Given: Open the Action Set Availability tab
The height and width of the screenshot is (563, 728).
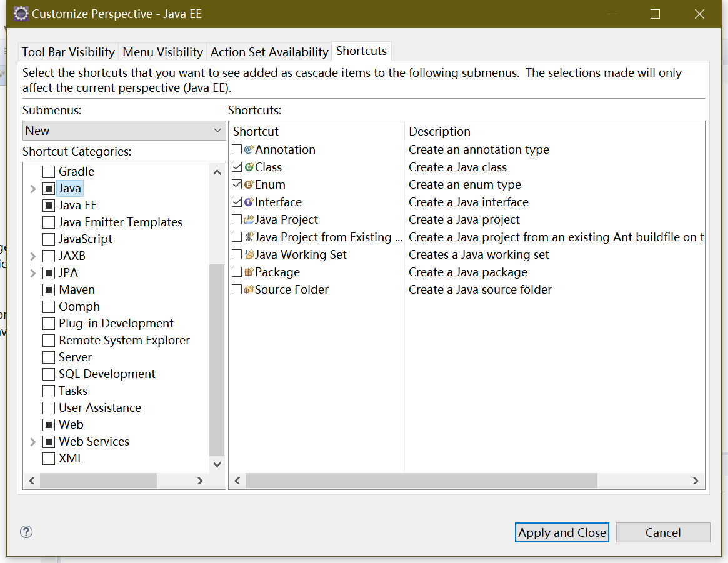Looking at the screenshot, I should [269, 52].
